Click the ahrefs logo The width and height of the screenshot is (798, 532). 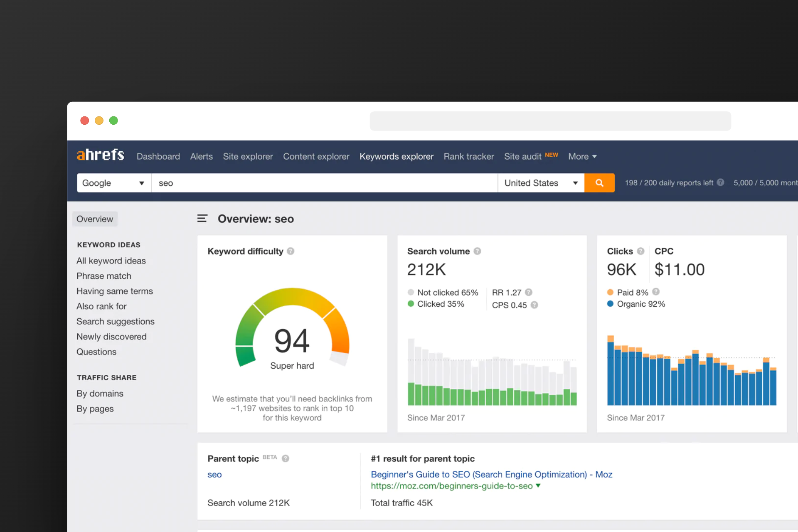pyautogui.click(x=101, y=155)
